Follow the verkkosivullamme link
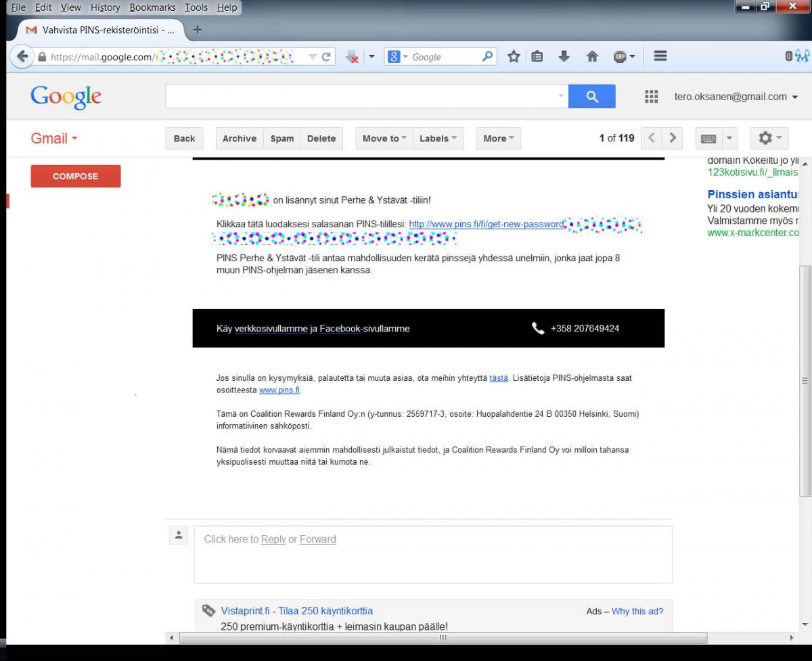The width and height of the screenshot is (812, 661). 271,328
